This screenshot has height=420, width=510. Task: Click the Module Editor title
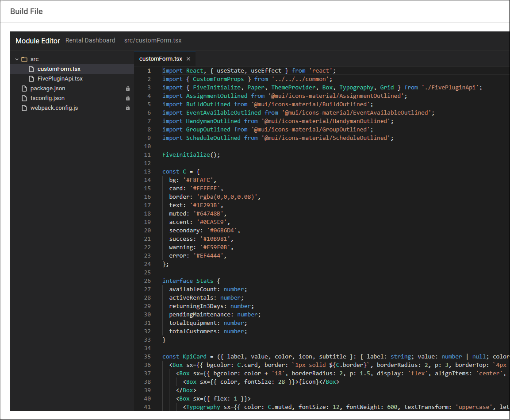click(x=38, y=41)
